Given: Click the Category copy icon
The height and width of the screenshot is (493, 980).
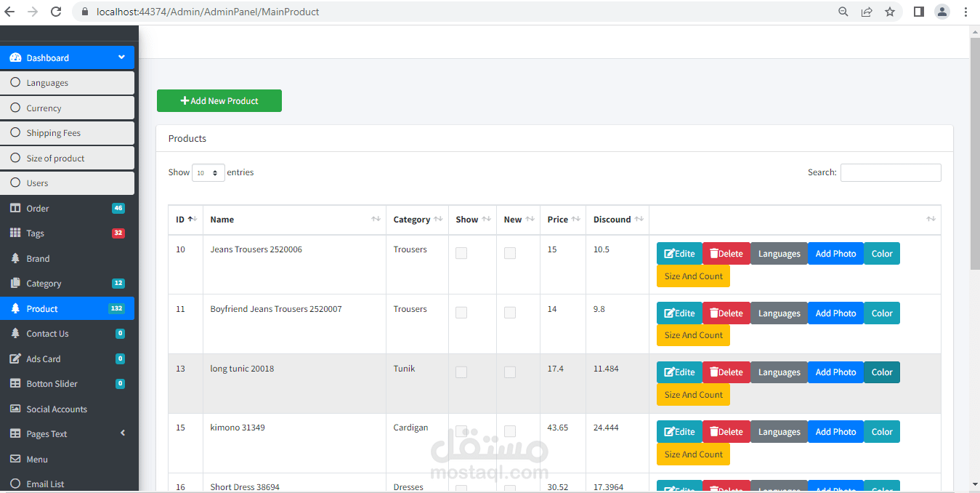Looking at the screenshot, I should coord(15,283).
